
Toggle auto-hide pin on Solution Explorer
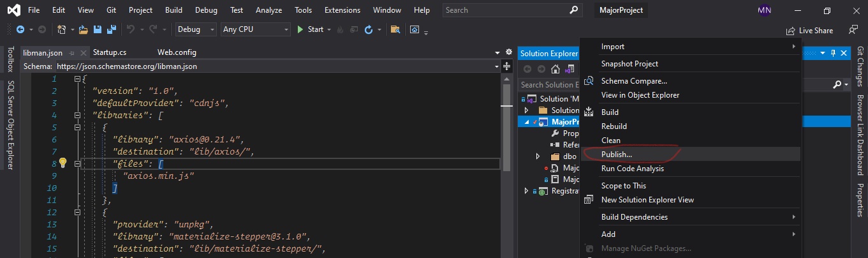point(832,53)
